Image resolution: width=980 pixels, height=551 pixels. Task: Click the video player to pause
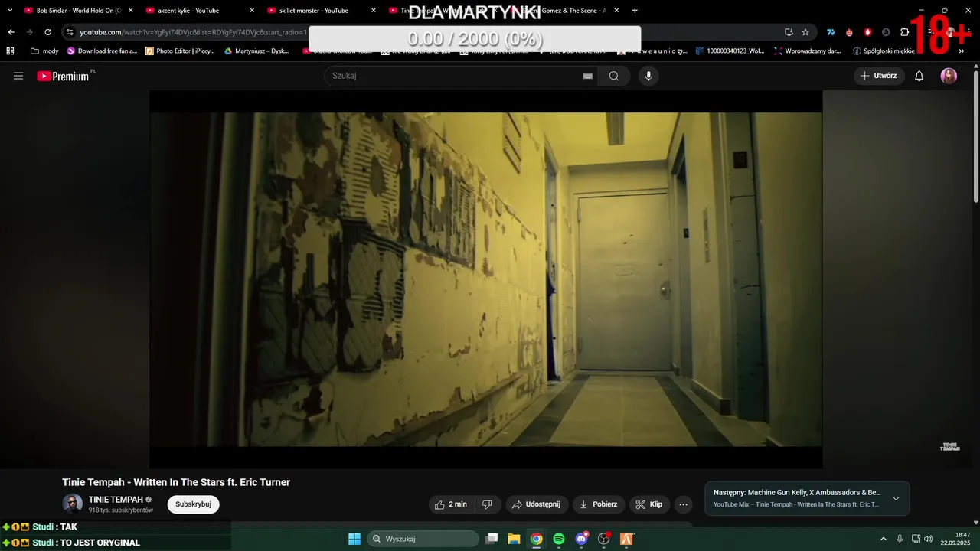pos(485,279)
